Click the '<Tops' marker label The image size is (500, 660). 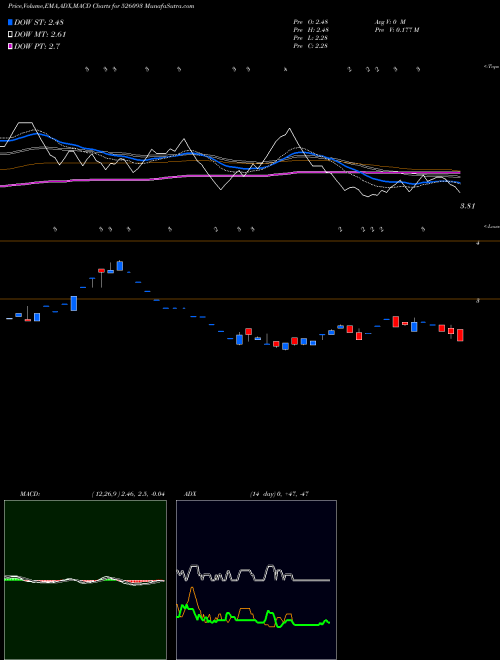tap(491, 67)
